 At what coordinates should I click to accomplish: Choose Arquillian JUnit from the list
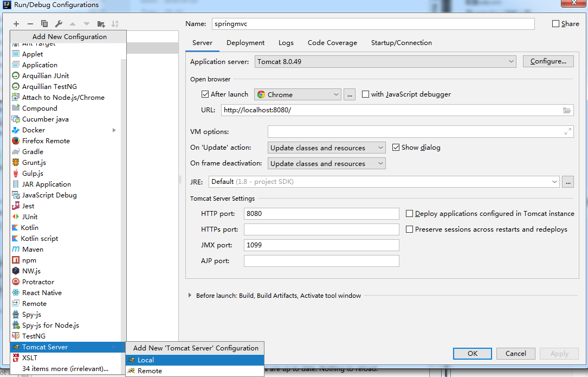click(x=66, y=76)
